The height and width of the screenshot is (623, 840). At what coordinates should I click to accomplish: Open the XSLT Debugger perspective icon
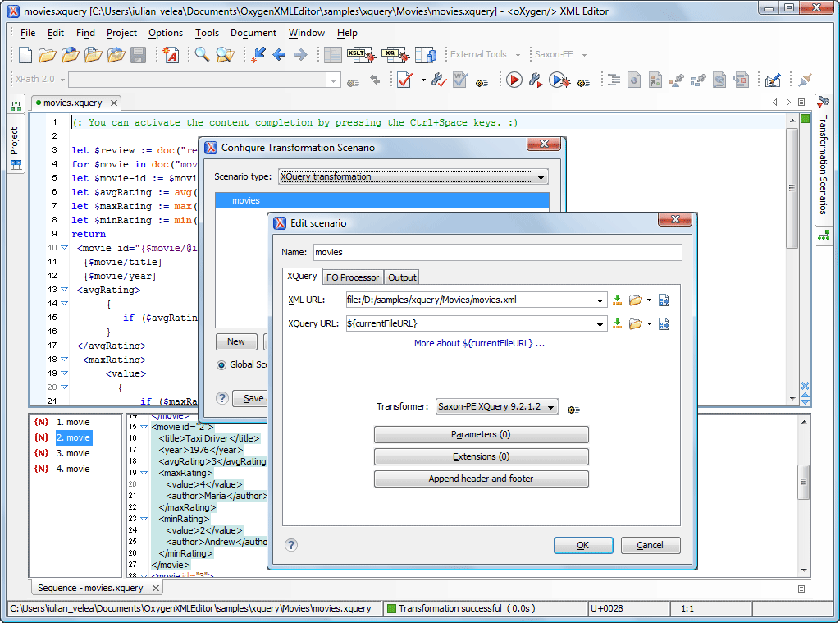click(x=361, y=55)
